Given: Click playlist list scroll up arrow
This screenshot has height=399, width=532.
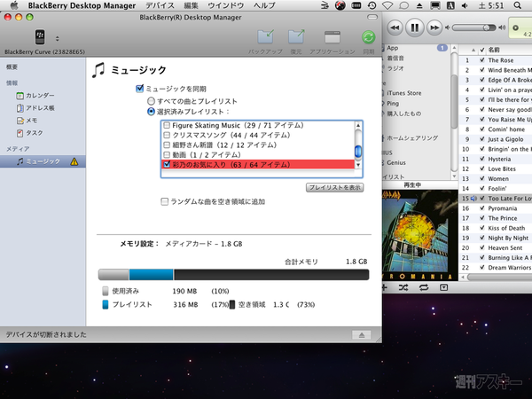Looking at the screenshot, I should pyautogui.click(x=358, y=126).
